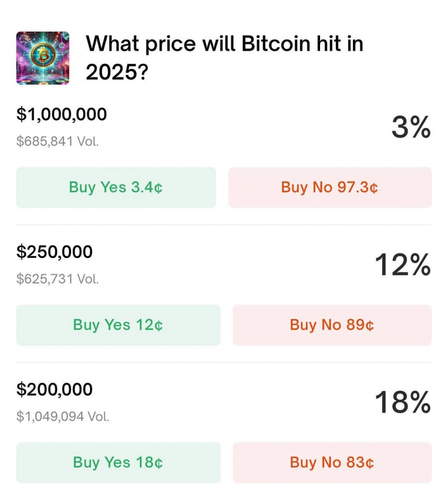Click the '2025?' text in the market title
The height and width of the screenshot is (495, 448).
point(117,72)
